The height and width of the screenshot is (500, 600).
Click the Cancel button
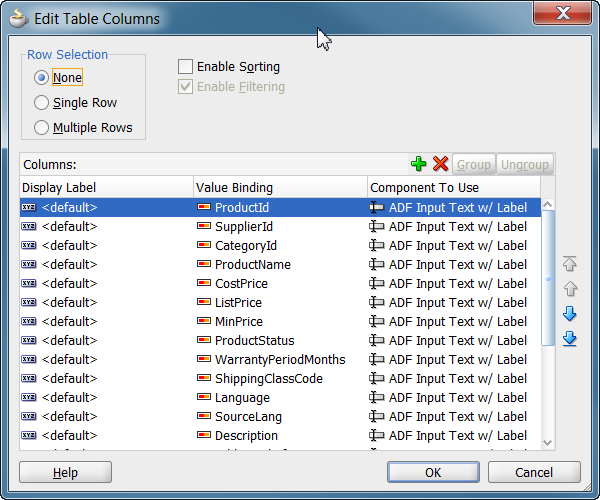coord(534,472)
